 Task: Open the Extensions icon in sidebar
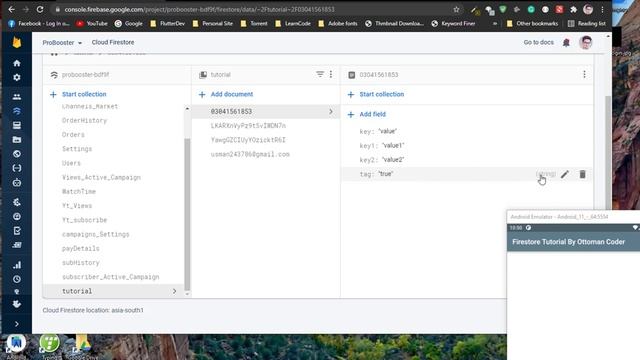pos(17,304)
